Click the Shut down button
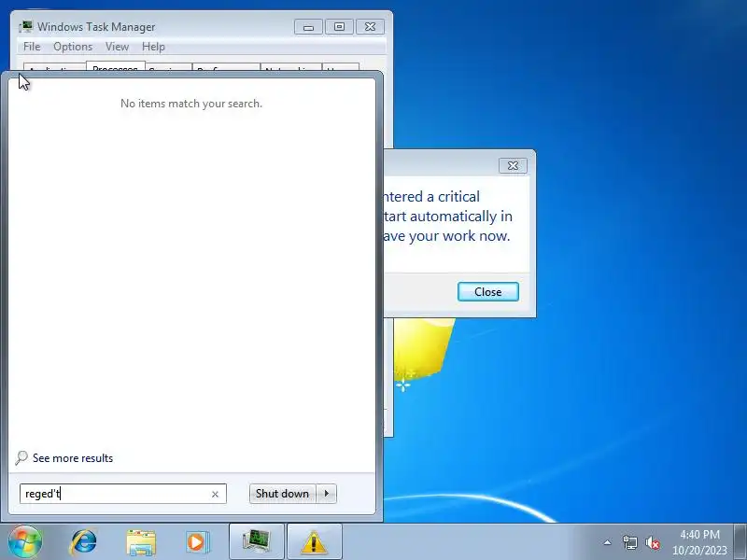Image resolution: width=747 pixels, height=560 pixels. (x=282, y=494)
